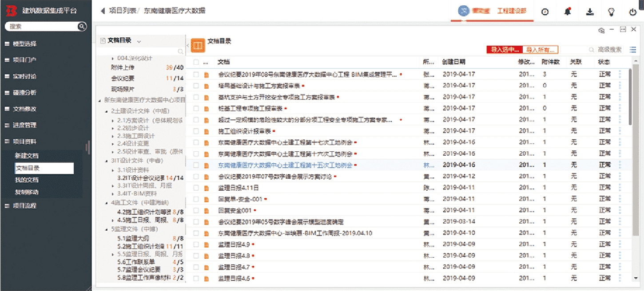Click the red 导入选中 button

(504, 50)
